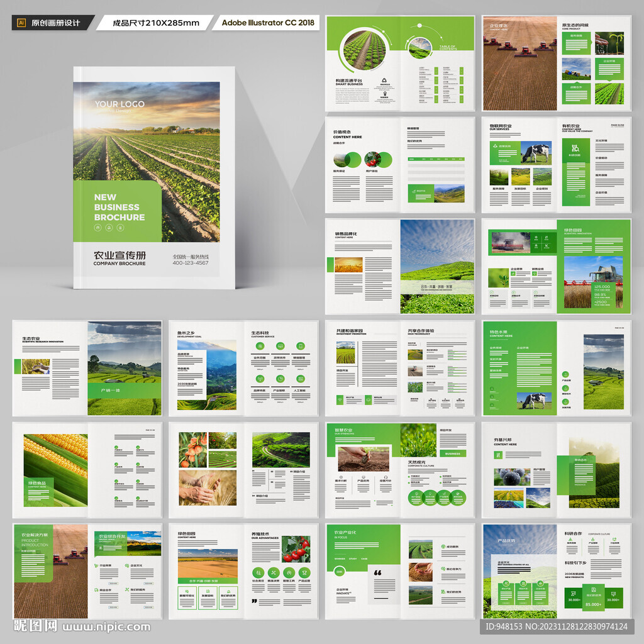
Task: Click the 商业合作 truck icon
Action: point(96,590)
